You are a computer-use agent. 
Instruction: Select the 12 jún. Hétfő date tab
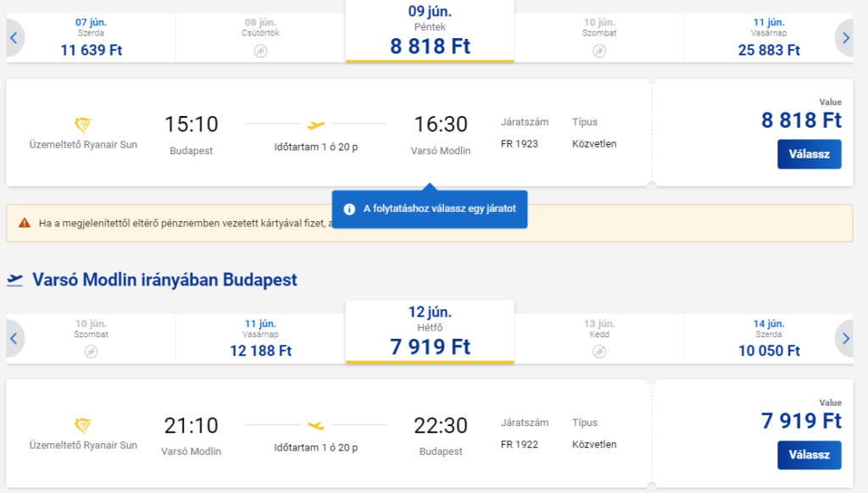coord(430,332)
